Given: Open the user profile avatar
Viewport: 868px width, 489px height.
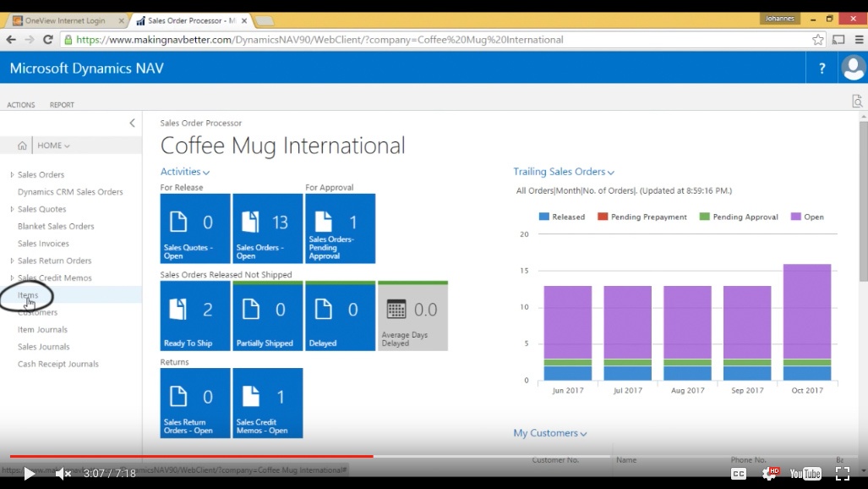Looking at the screenshot, I should 853,69.
